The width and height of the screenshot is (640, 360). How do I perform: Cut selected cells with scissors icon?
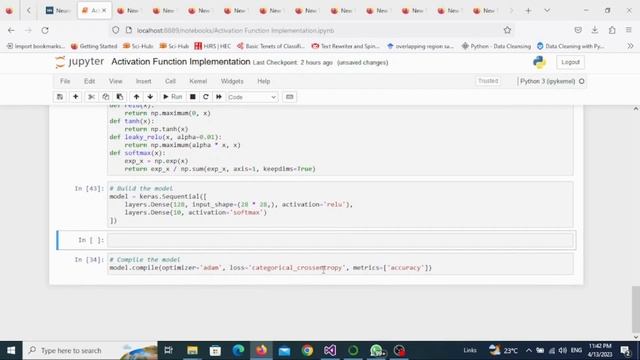point(91,97)
